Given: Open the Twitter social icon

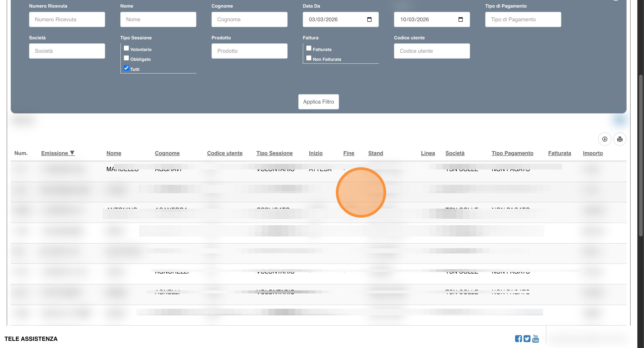Looking at the screenshot, I should pyautogui.click(x=527, y=339).
